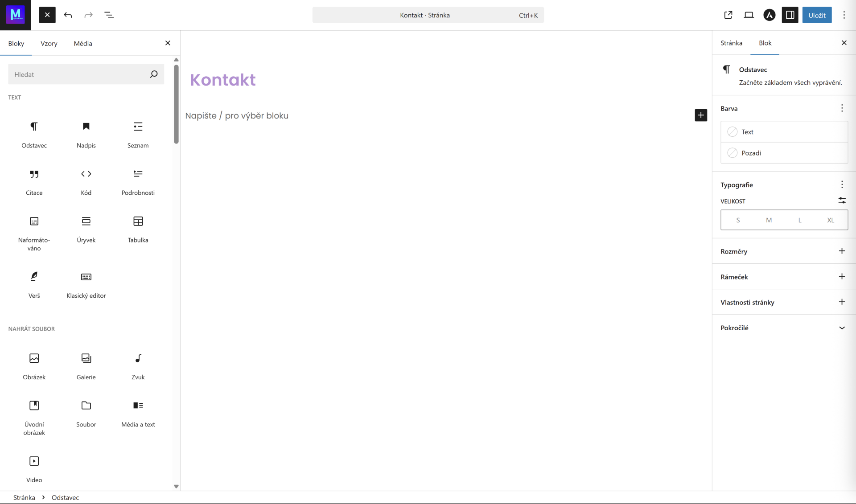Viewport: 856px width, 504px height.
Task: Select font size XL
Action: pos(830,220)
